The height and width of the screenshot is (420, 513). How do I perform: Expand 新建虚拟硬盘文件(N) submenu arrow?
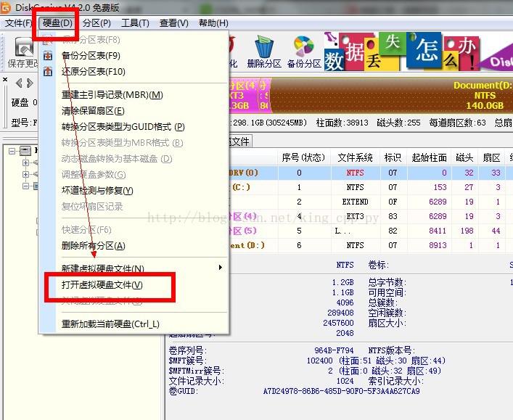[x=221, y=267]
